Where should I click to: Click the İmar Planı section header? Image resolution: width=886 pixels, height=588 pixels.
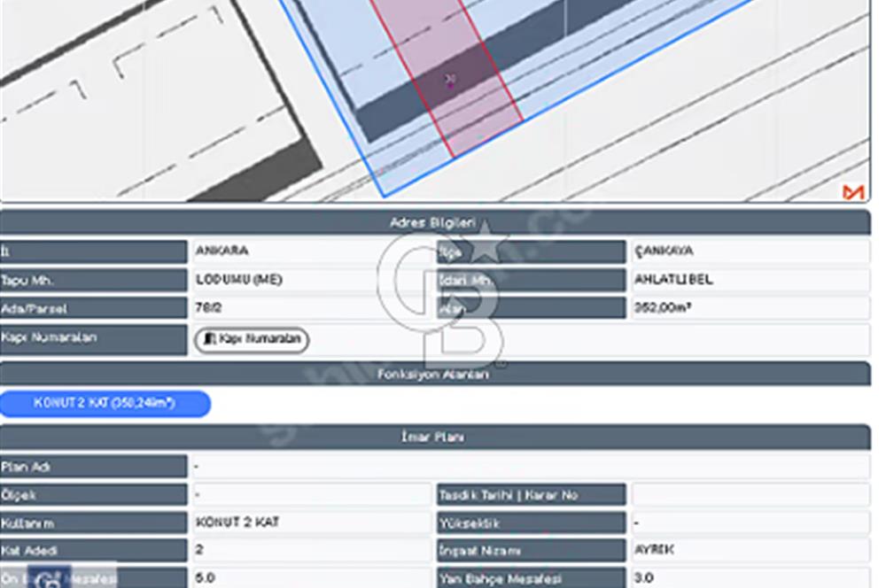click(435, 437)
